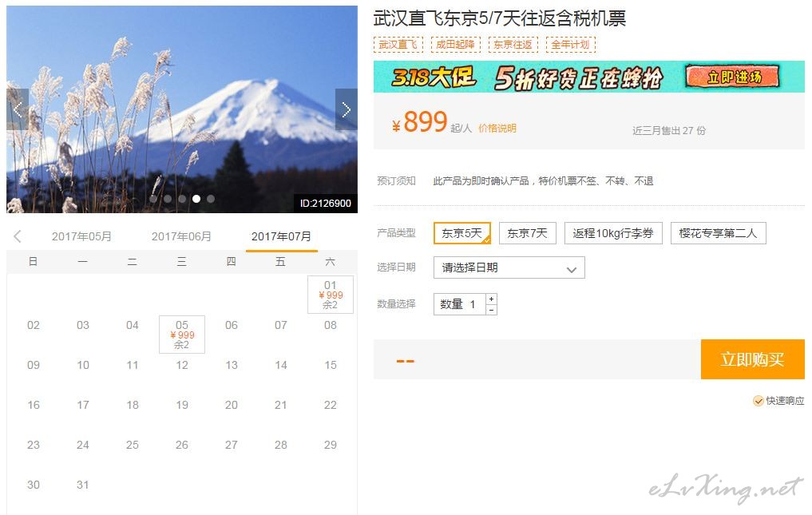812x515 pixels.
Task: Switch calendar to 2017年06月
Action: coord(182,237)
